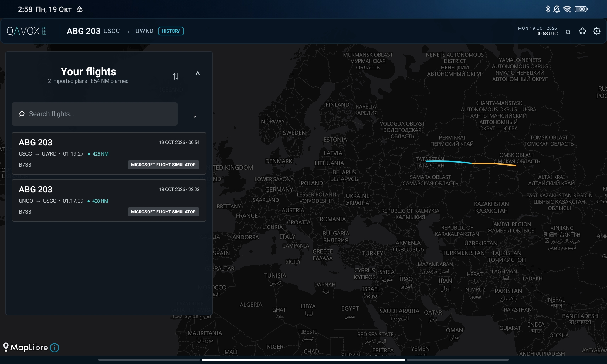
Task: Open the MapLibre logo link
Action: pos(25,347)
